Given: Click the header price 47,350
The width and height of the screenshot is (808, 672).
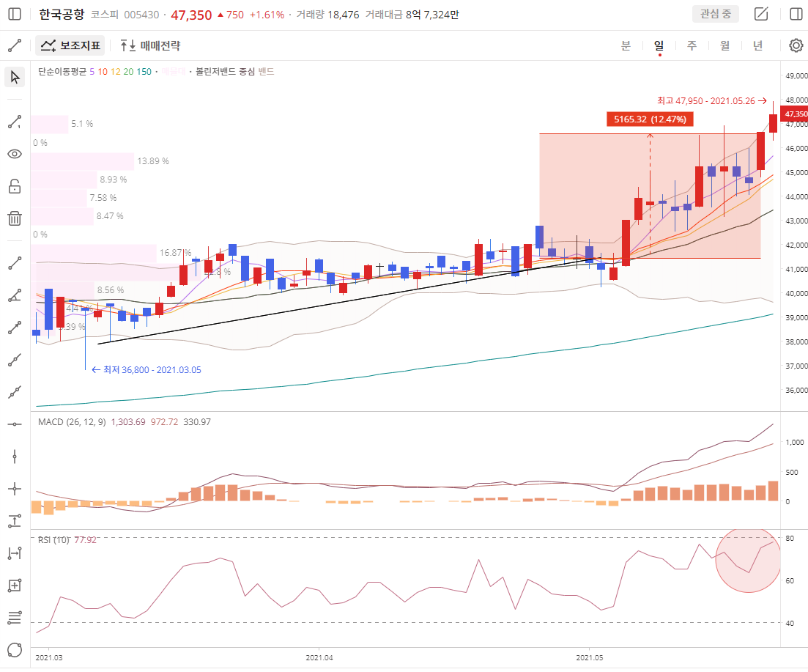Looking at the screenshot, I should pyautogui.click(x=191, y=15).
